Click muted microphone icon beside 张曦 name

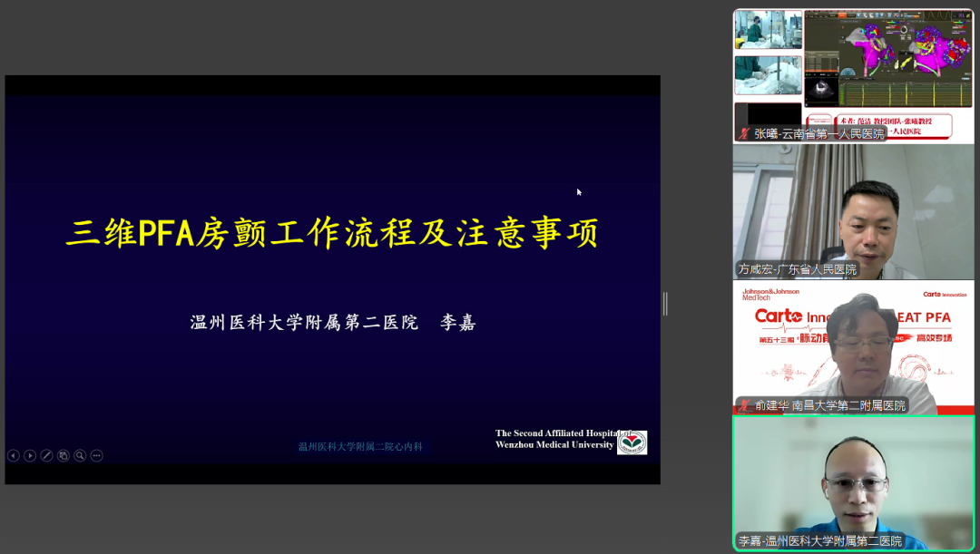point(744,133)
